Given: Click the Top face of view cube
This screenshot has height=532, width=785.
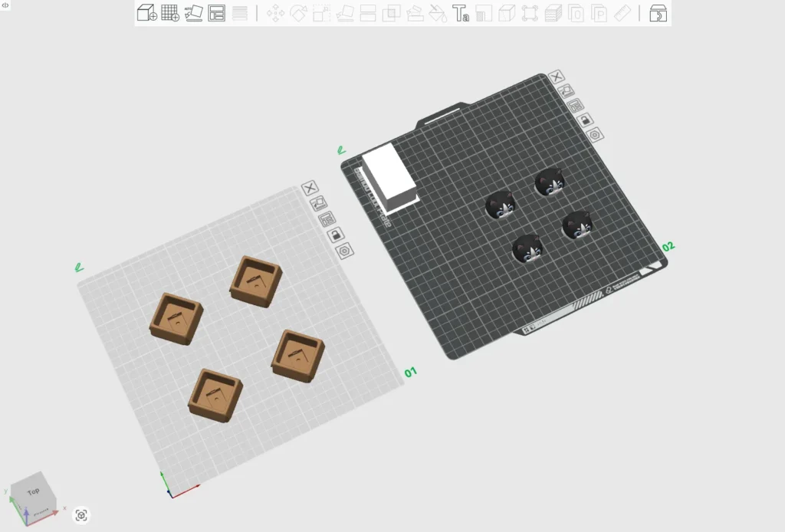Looking at the screenshot, I should (x=34, y=491).
